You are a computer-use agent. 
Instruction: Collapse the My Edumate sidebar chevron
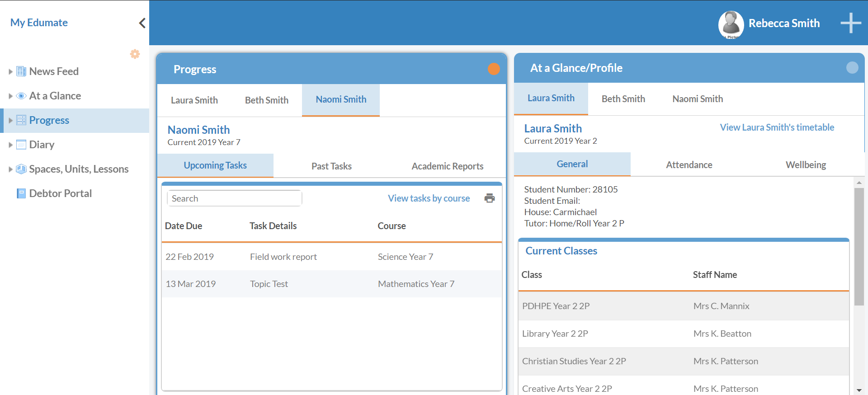click(x=142, y=23)
